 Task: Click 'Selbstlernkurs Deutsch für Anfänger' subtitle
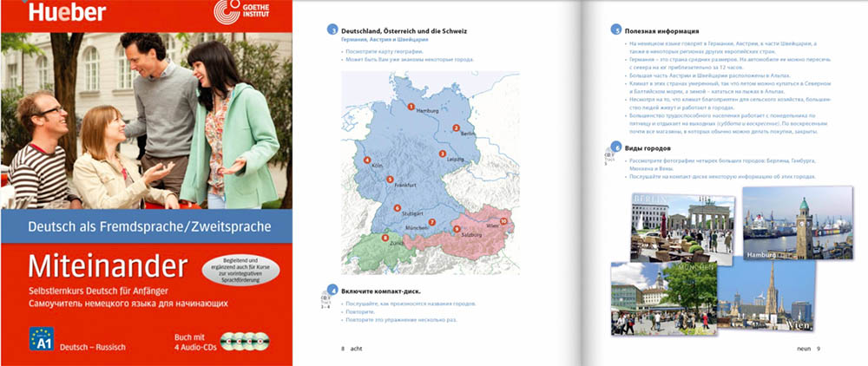[x=99, y=291]
